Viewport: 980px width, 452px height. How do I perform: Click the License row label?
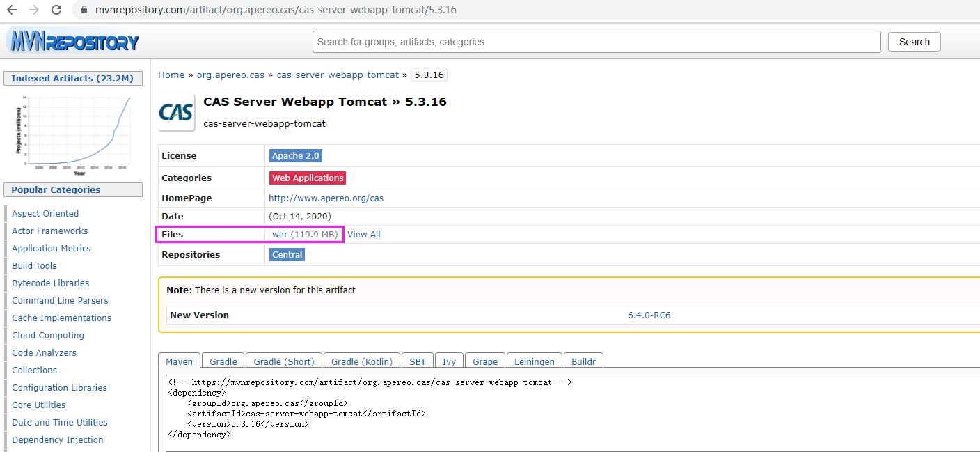tap(179, 156)
